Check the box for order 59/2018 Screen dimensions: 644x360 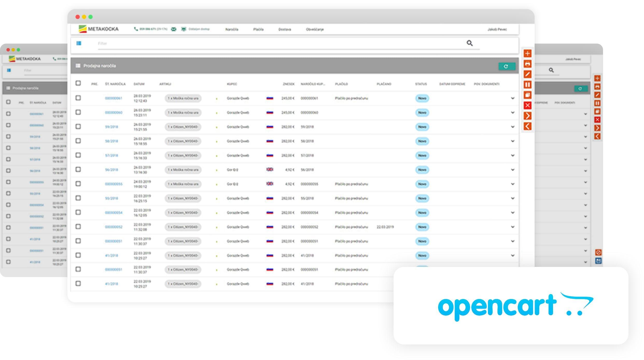coord(78,126)
